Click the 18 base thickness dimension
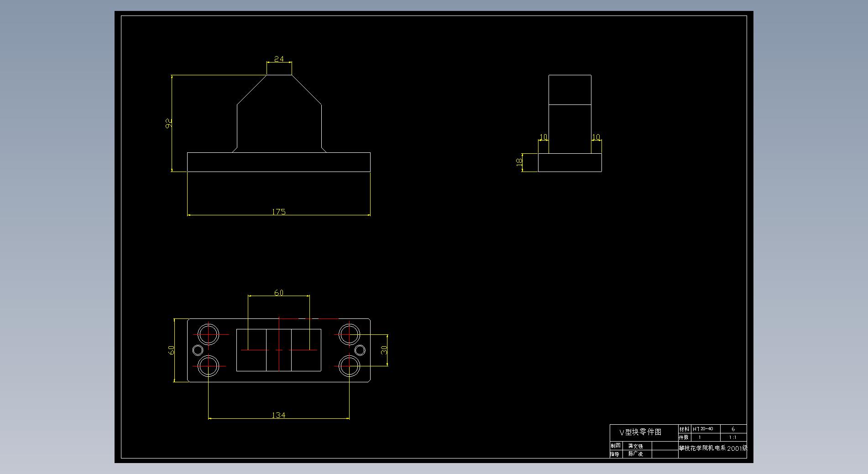This screenshot has width=868, height=474. pos(519,162)
